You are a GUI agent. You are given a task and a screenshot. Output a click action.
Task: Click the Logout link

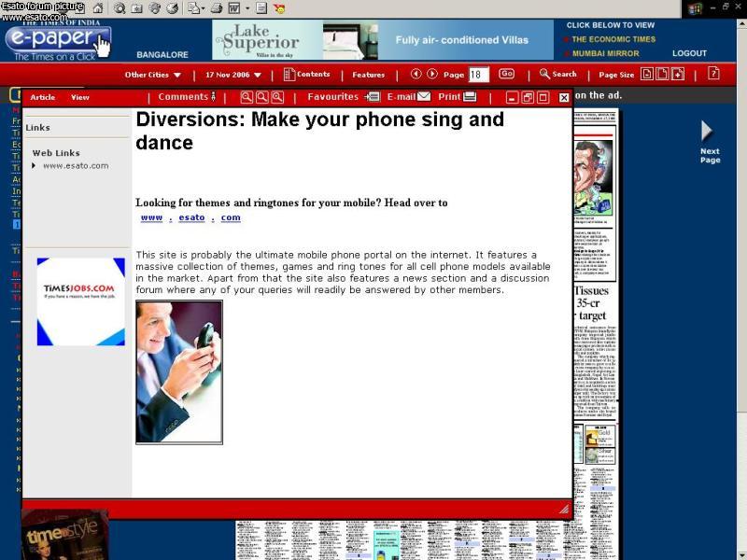pyautogui.click(x=689, y=53)
